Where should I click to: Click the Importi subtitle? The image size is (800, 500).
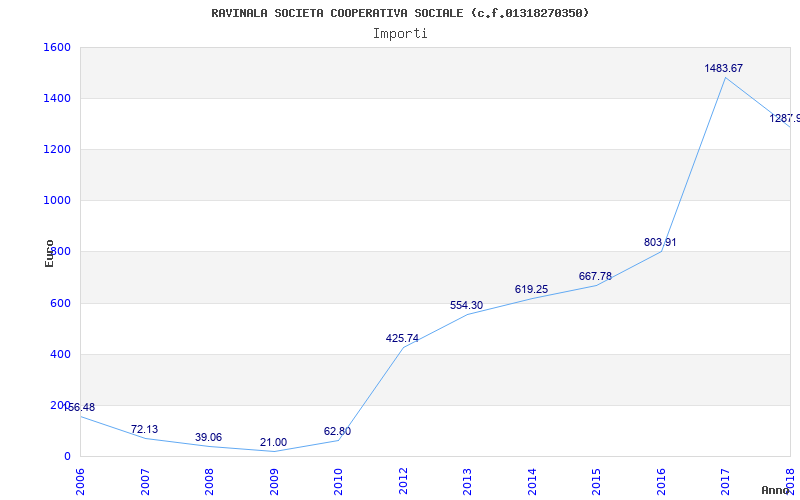pyautogui.click(x=400, y=33)
